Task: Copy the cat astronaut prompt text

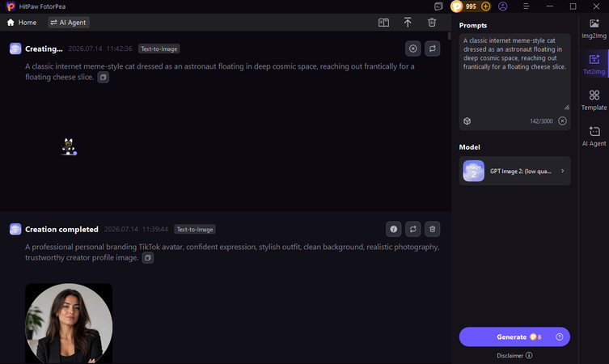Action: point(104,78)
